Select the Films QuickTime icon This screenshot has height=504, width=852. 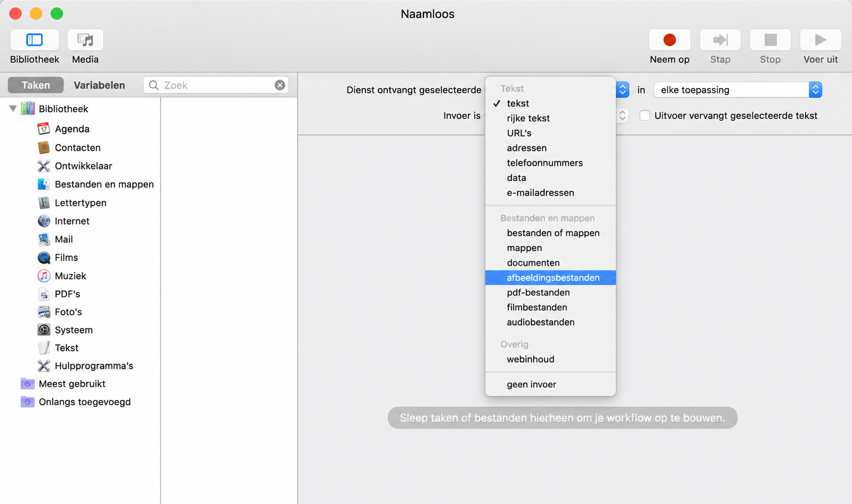(44, 257)
